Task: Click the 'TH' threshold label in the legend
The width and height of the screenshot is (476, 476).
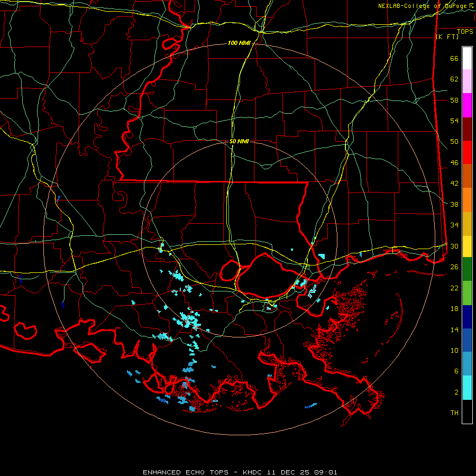Action: coord(454,413)
